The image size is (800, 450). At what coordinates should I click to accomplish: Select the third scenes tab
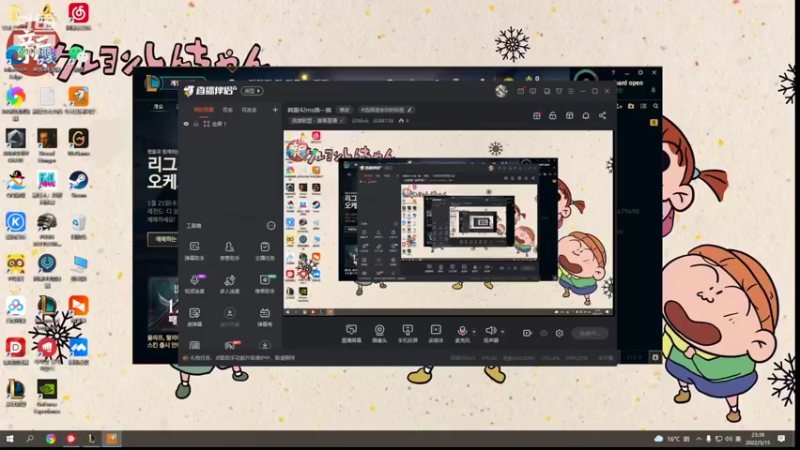coord(249,110)
